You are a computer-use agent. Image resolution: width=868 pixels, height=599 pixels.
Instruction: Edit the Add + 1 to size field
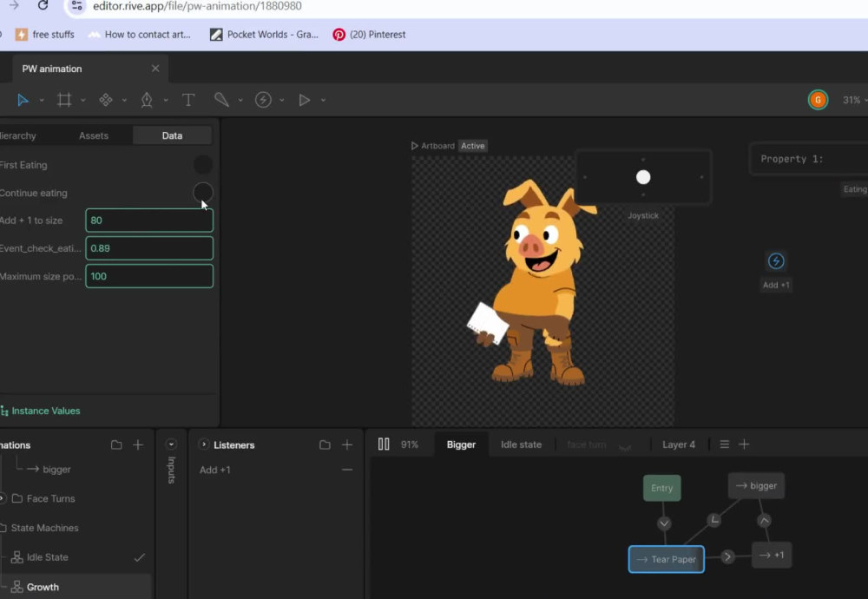click(x=149, y=221)
